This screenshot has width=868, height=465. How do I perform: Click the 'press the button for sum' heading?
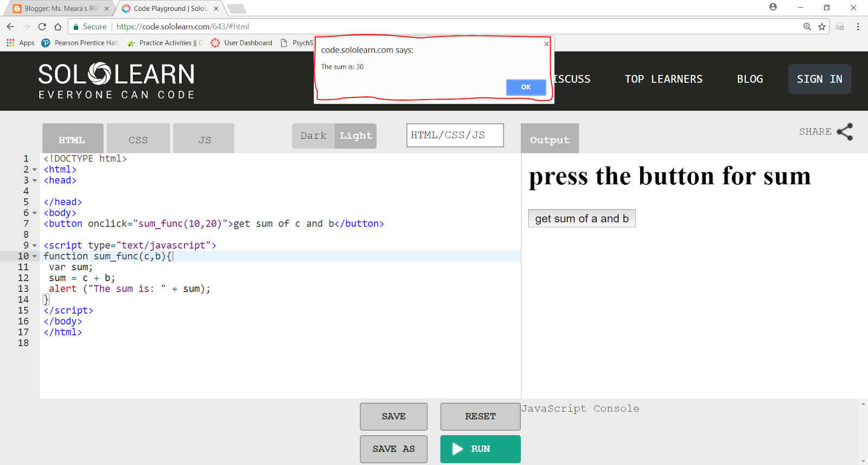point(669,177)
